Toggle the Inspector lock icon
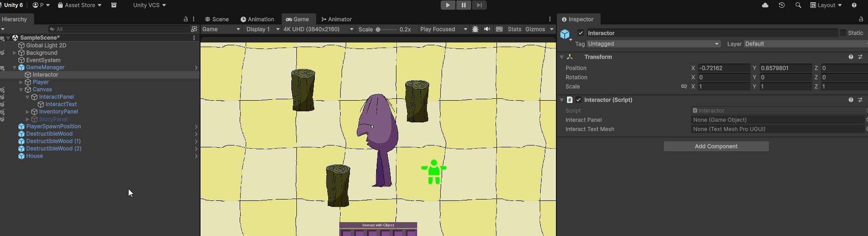 tap(861, 19)
